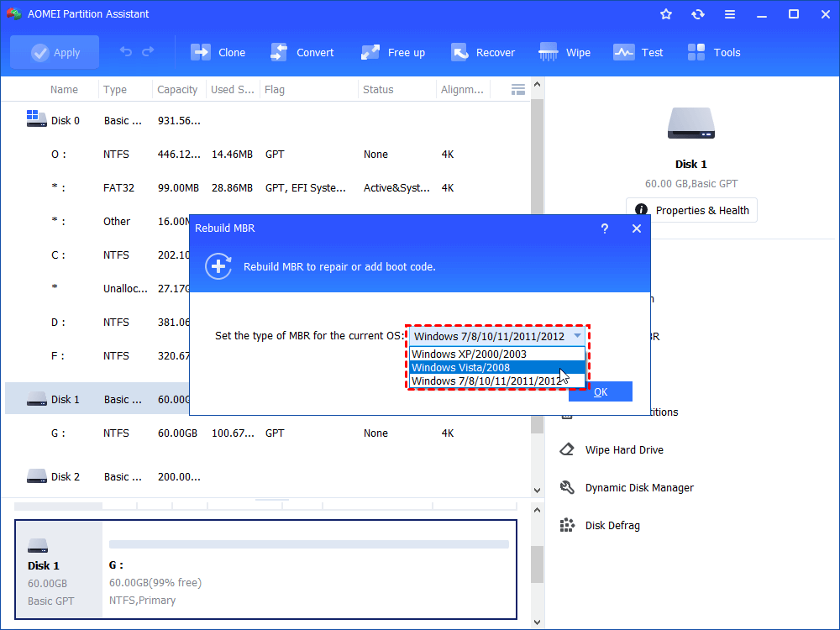
Task: Open the Tools menu icon
Action: point(697,52)
